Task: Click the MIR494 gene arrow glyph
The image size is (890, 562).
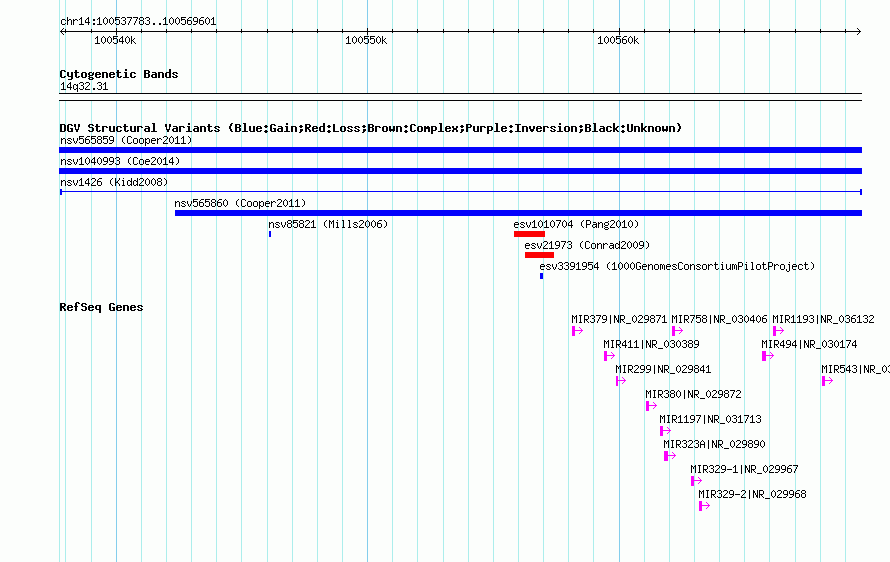Action: (x=768, y=356)
